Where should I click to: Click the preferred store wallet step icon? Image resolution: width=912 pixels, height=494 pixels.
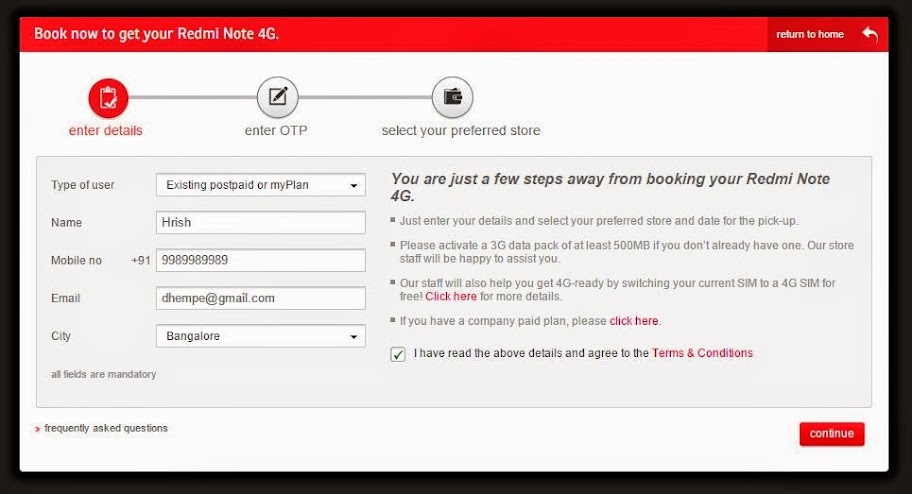click(453, 97)
